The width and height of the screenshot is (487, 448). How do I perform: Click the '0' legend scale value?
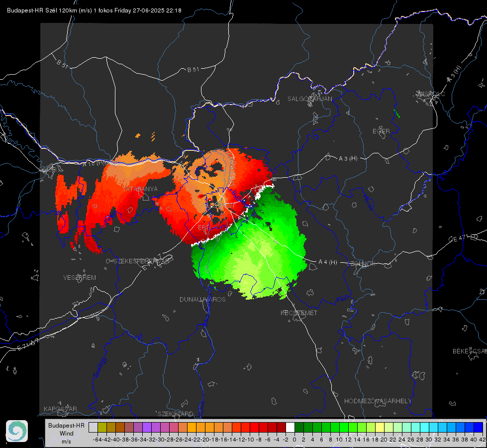pos(294,440)
